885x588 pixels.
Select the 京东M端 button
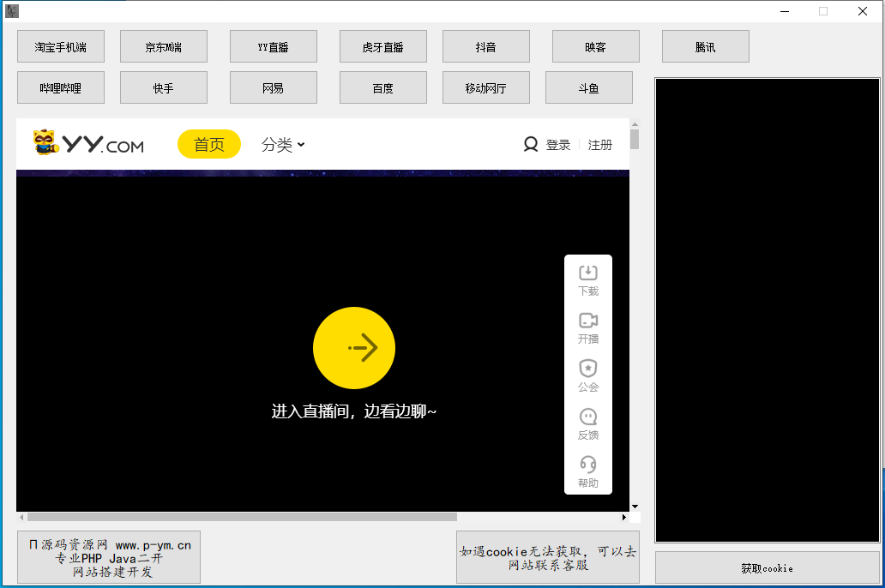pyautogui.click(x=164, y=46)
